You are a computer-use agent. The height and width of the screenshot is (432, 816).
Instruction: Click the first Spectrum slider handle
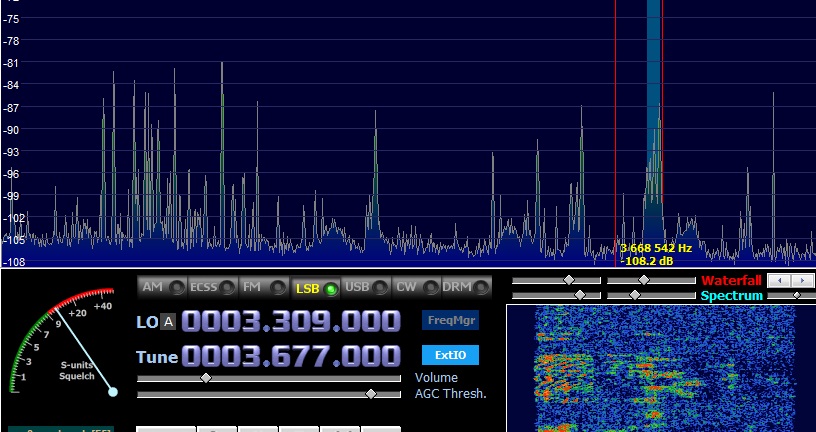point(579,295)
